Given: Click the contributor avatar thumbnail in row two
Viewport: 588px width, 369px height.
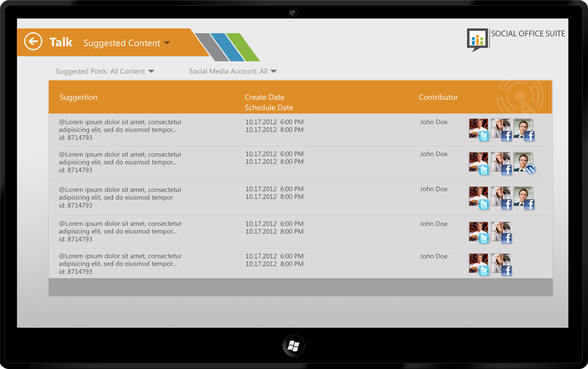Looking at the screenshot, I should click(478, 161).
